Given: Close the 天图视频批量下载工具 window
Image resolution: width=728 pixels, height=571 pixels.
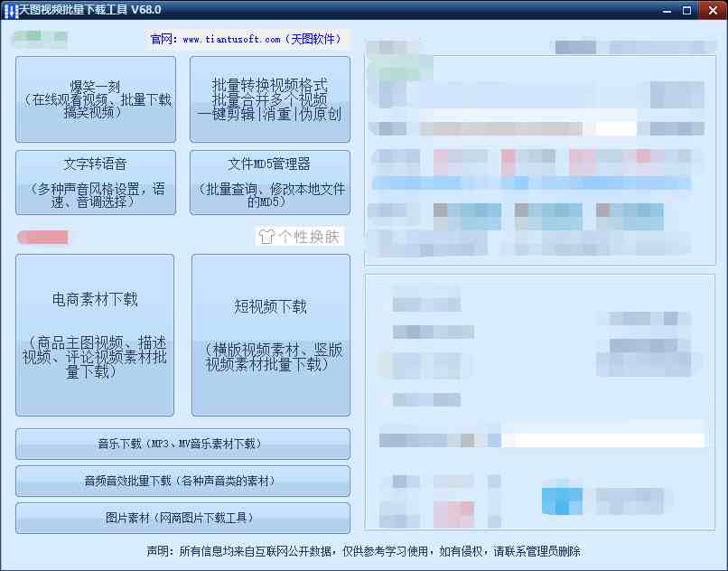Looking at the screenshot, I should pos(712,10).
